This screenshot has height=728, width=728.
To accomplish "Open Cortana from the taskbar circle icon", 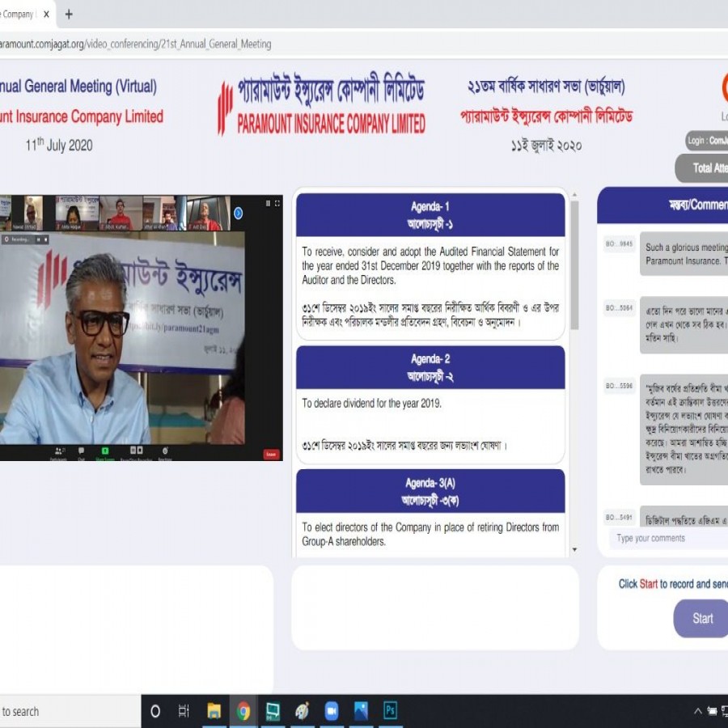I will coord(155,711).
